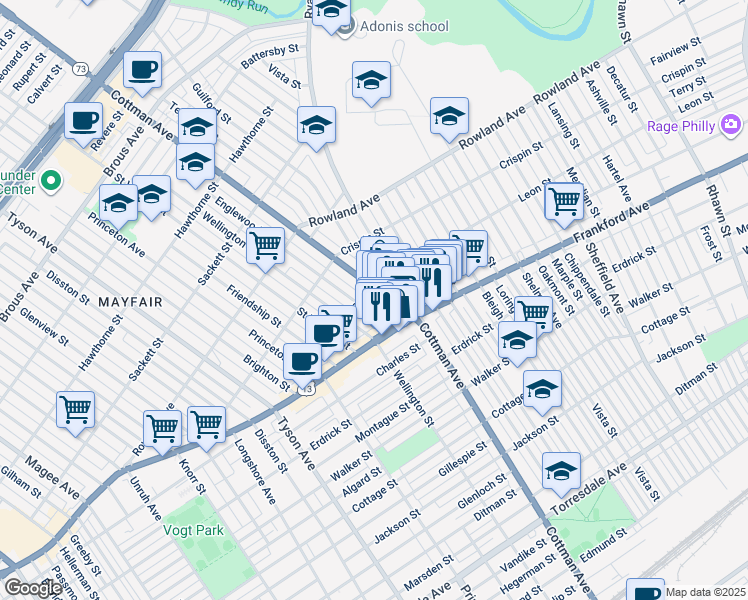The width and height of the screenshot is (748, 600).
Task: Click the Adonis school grey pin
Action: pos(346,27)
